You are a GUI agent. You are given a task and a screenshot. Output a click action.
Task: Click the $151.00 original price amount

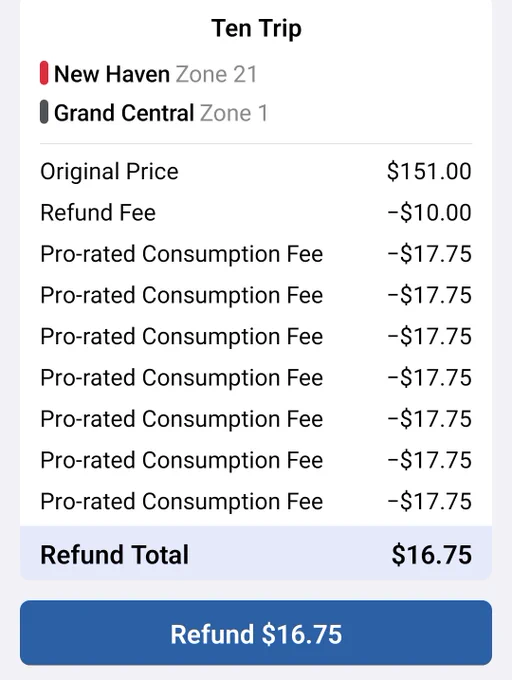(x=429, y=171)
